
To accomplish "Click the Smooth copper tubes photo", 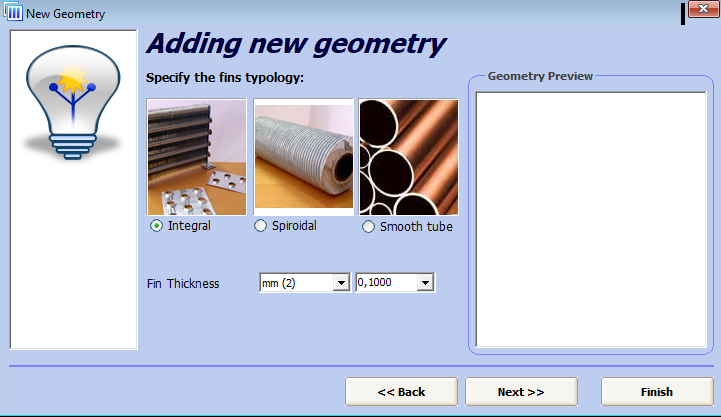I will (409, 157).
